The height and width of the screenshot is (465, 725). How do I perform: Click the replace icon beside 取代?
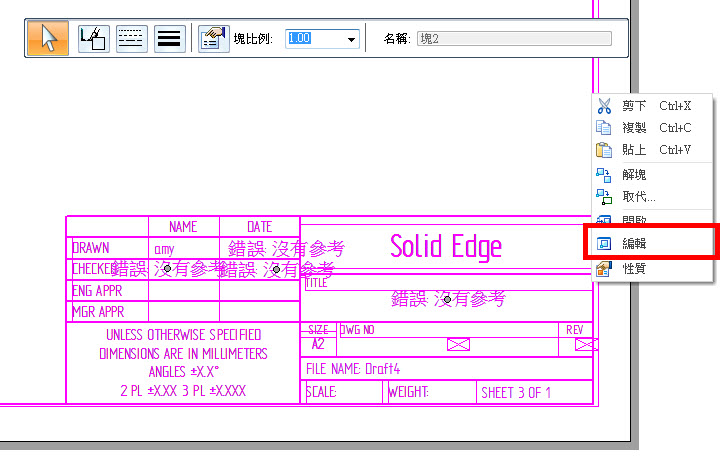coord(604,197)
